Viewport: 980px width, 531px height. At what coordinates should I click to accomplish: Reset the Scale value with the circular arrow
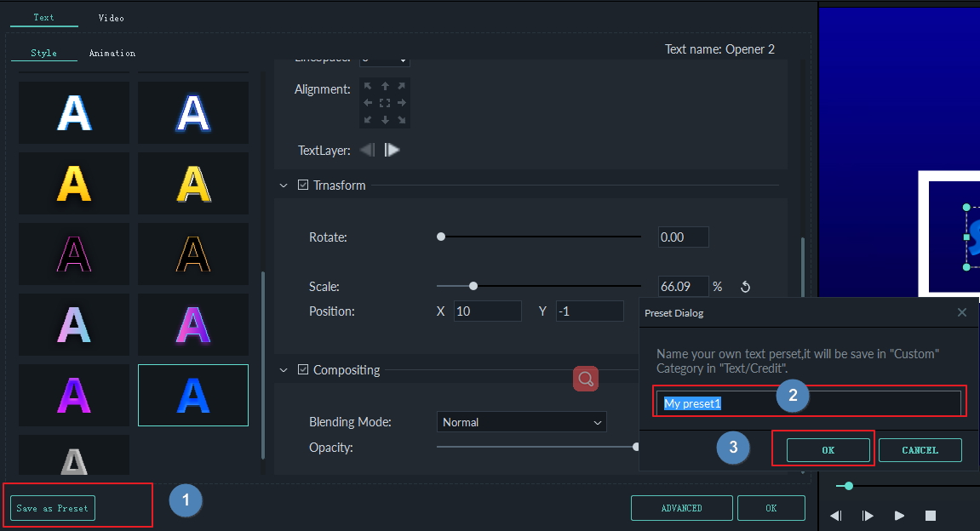tap(745, 287)
